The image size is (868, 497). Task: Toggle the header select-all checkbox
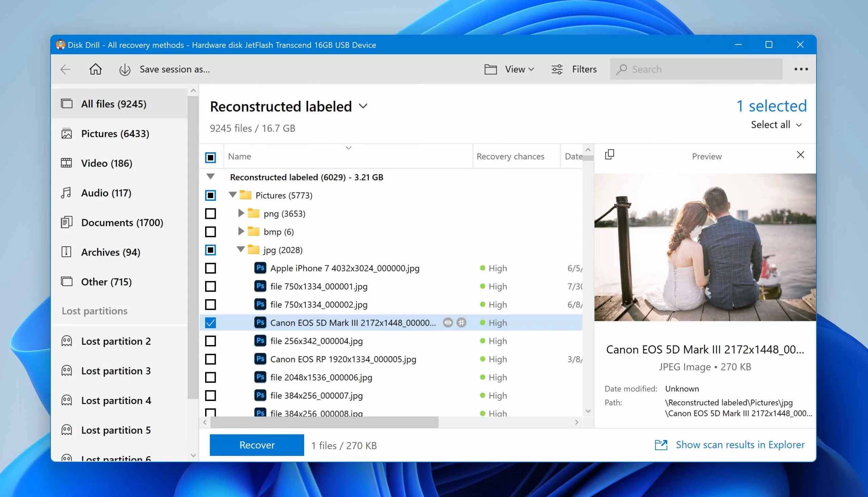pos(211,157)
